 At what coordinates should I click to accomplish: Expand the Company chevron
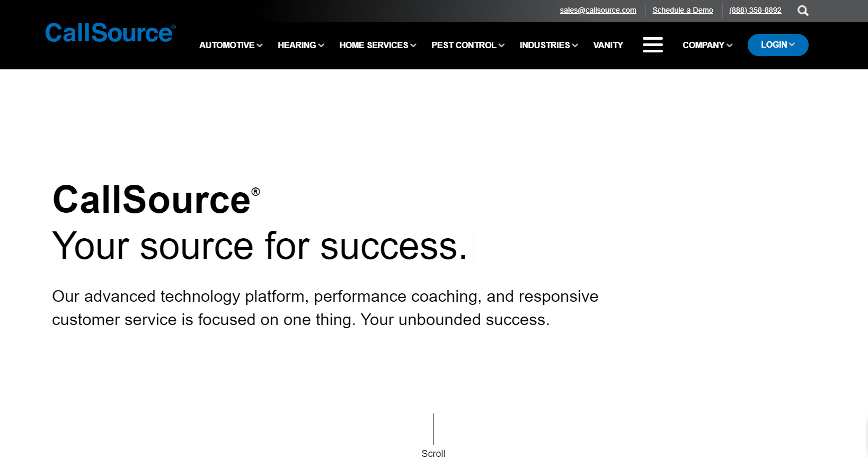[x=730, y=46]
